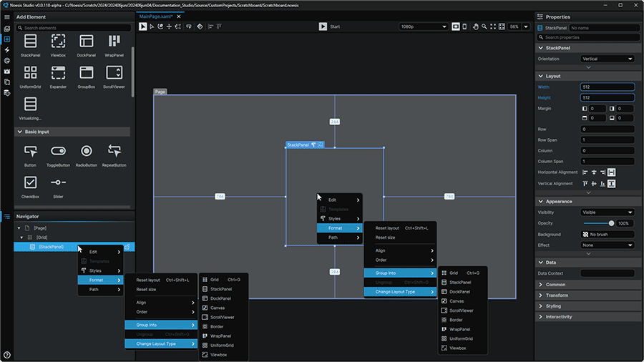Set Vertical Alignment to stretch
The height and width of the screenshot is (362, 644).
pyautogui.click(x=612, y=183)
